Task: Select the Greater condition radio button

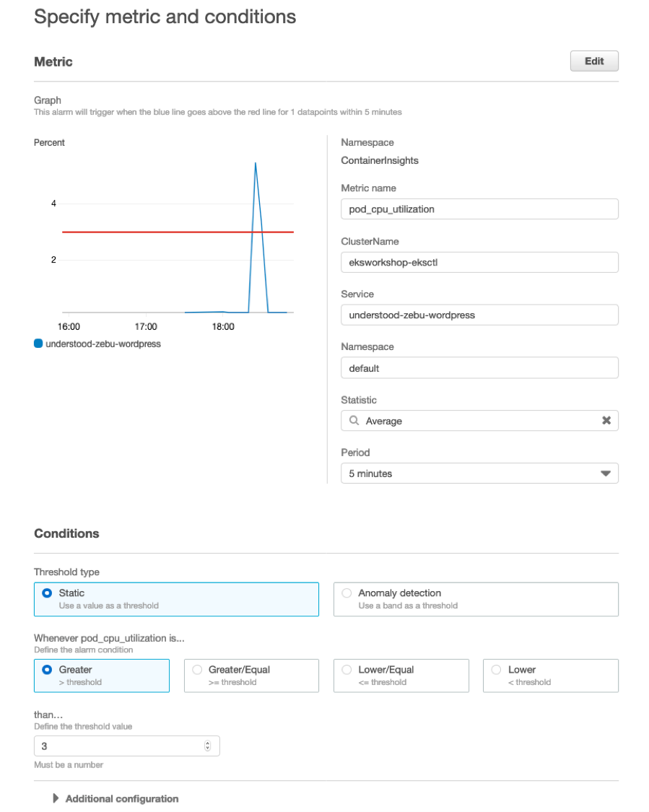Action: (47, 670)
